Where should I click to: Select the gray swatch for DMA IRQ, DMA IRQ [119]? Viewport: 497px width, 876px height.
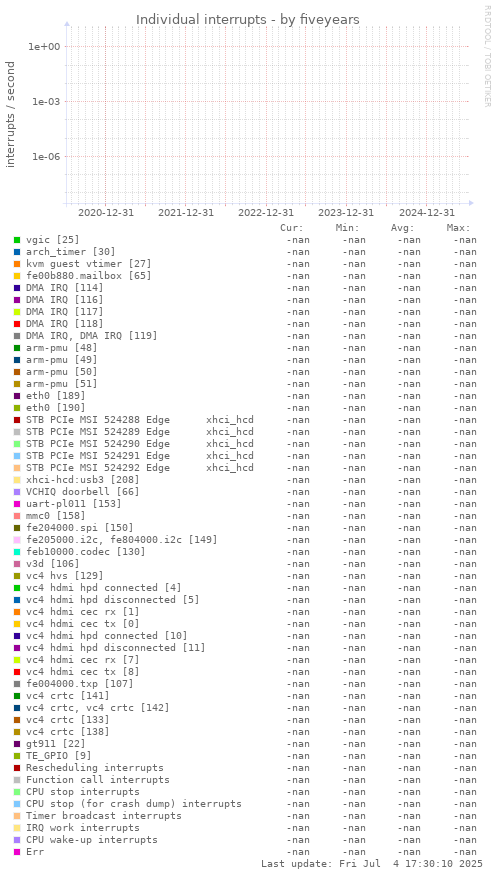[17, 336]
